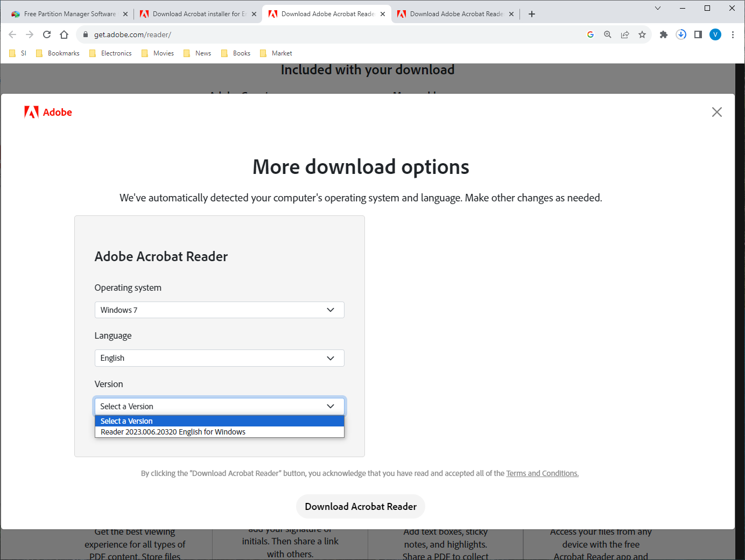Click the zoom lens icon in the address bar

[607, 34]
